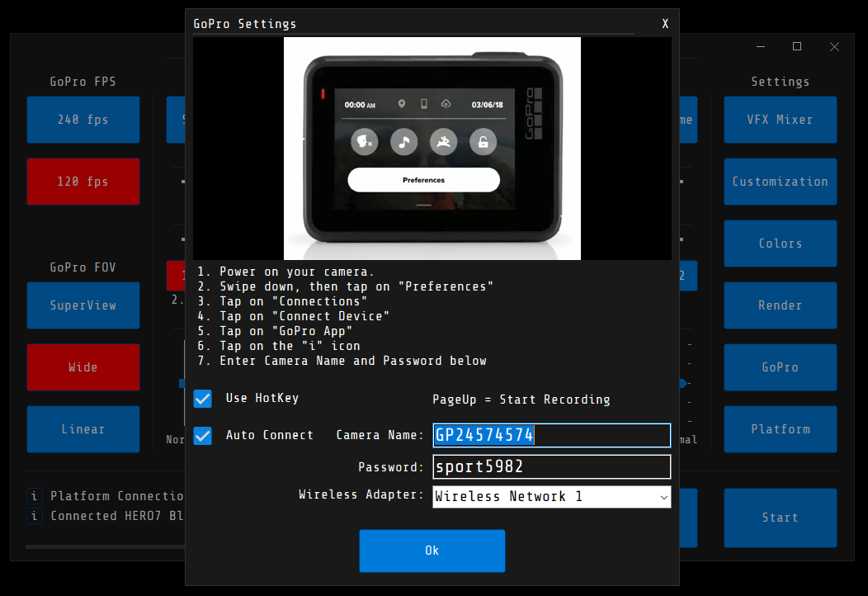Choose the SuperView FOV option
Screen dimensions: 868x596
(83, 305)
